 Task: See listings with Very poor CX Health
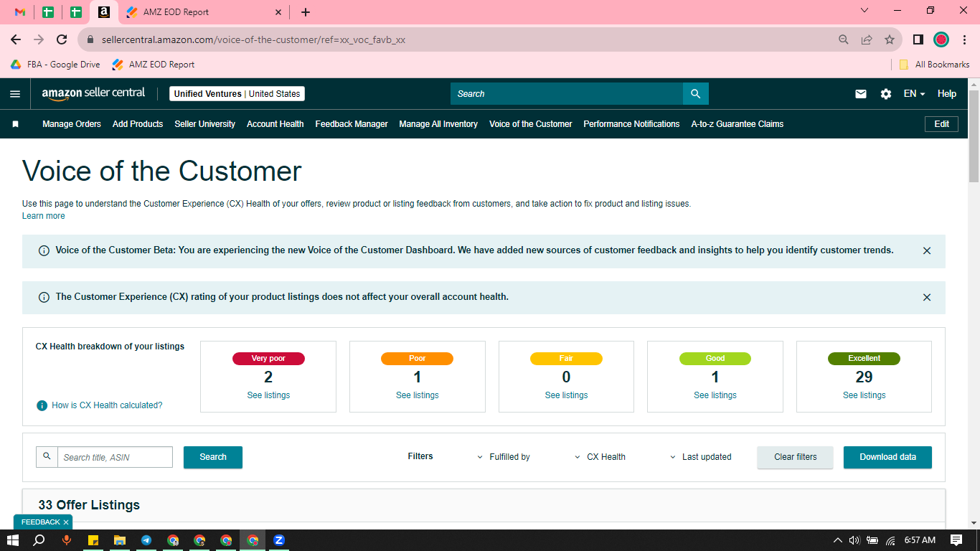tap(268, 395)
